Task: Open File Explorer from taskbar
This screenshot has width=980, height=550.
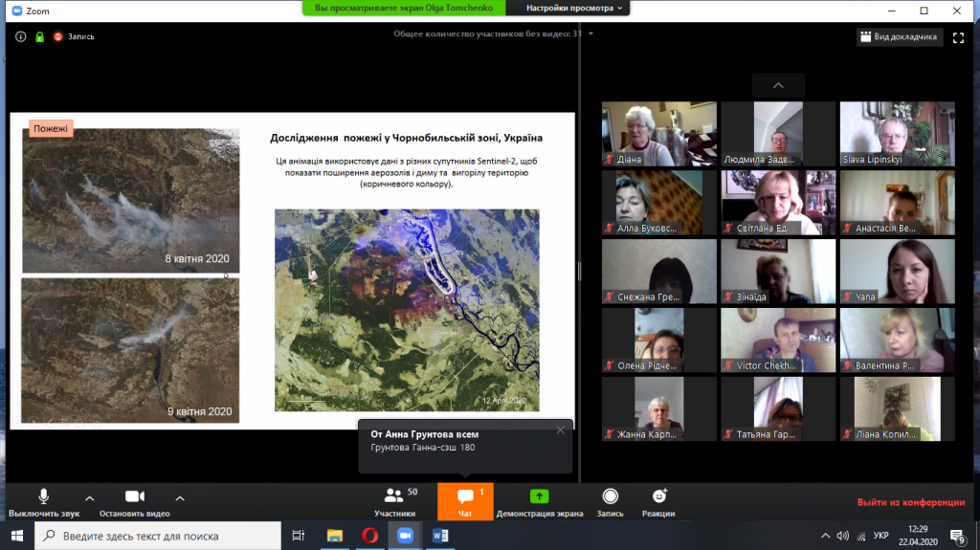Action: coord(334,536)
